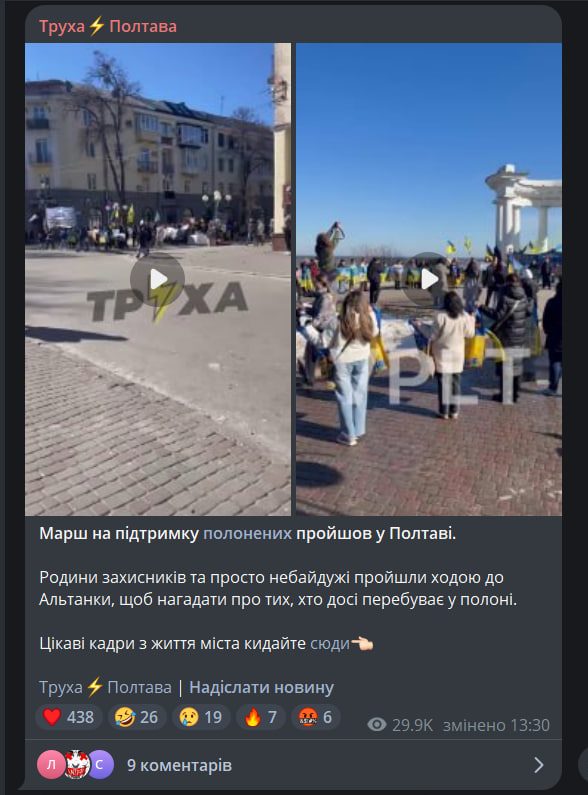Click the purple 'С' commenter avatar
The image size is (588, 795).
100,765
